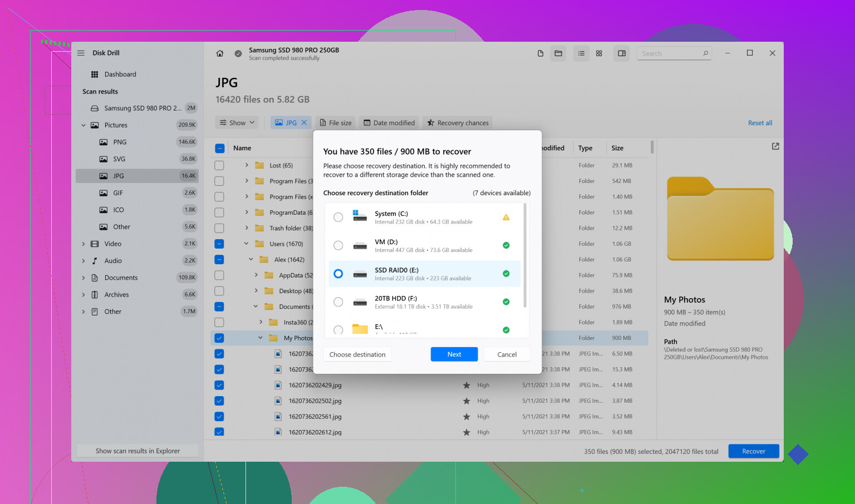Select 20TB HDD (F:) radio option

[338, 302]
